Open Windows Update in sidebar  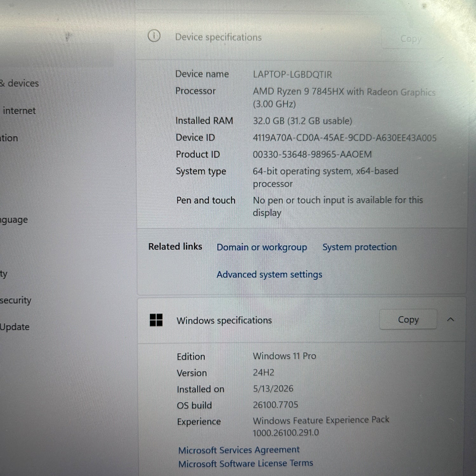click(x=15, y=327)
